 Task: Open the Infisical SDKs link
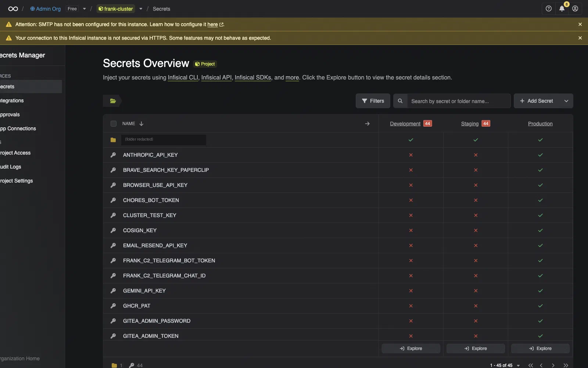253,78
